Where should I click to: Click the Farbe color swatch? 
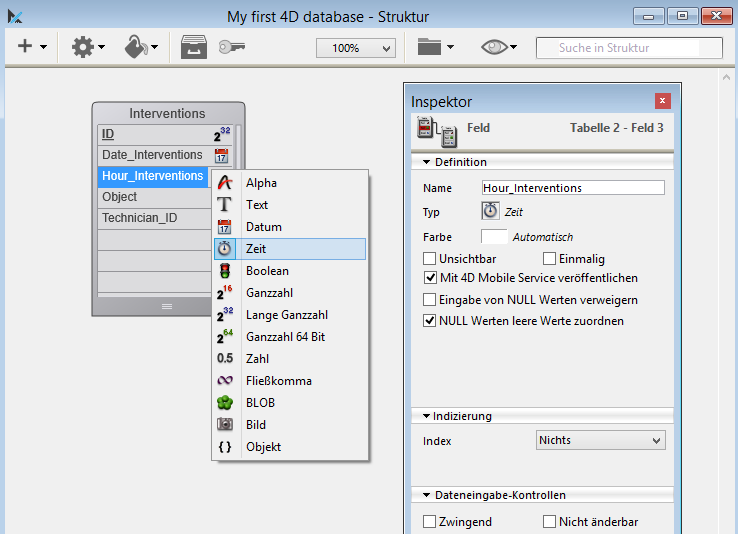tap(494, 237)
